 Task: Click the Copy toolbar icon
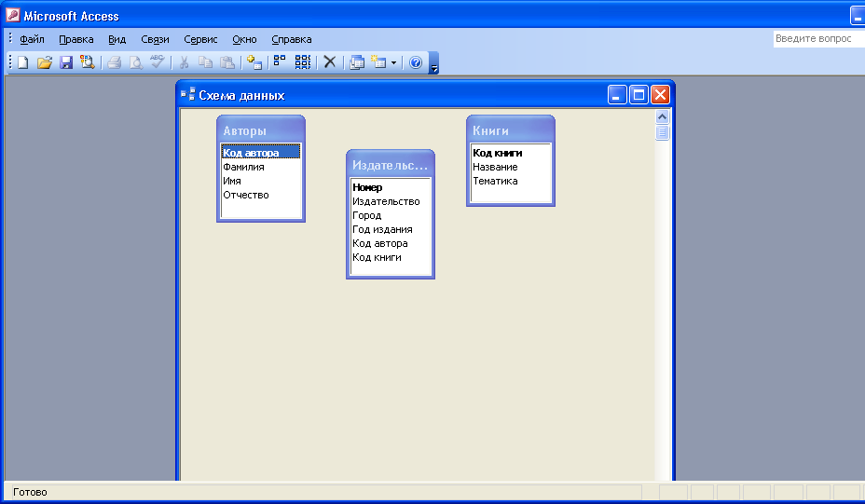coord(205,62)
